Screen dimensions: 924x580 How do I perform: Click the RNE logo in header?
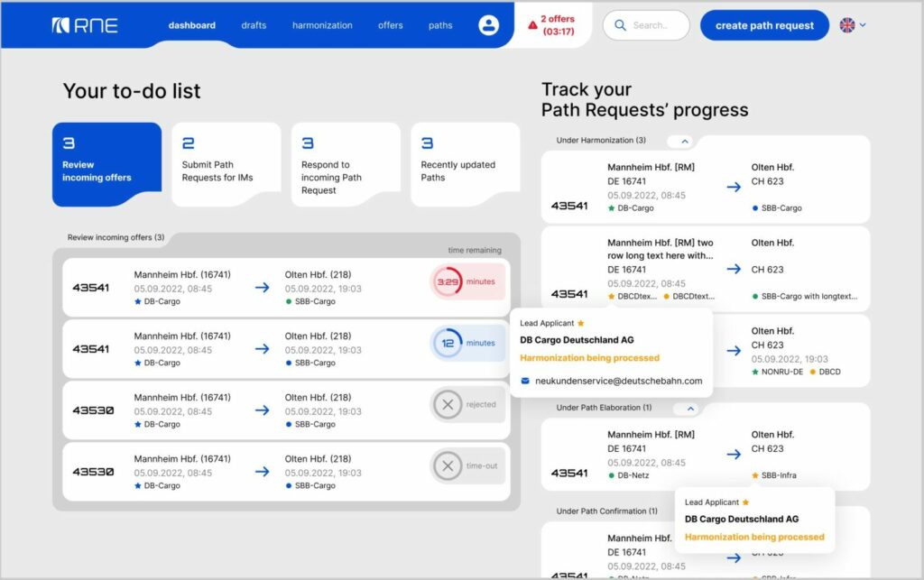[x=85, y=25]
